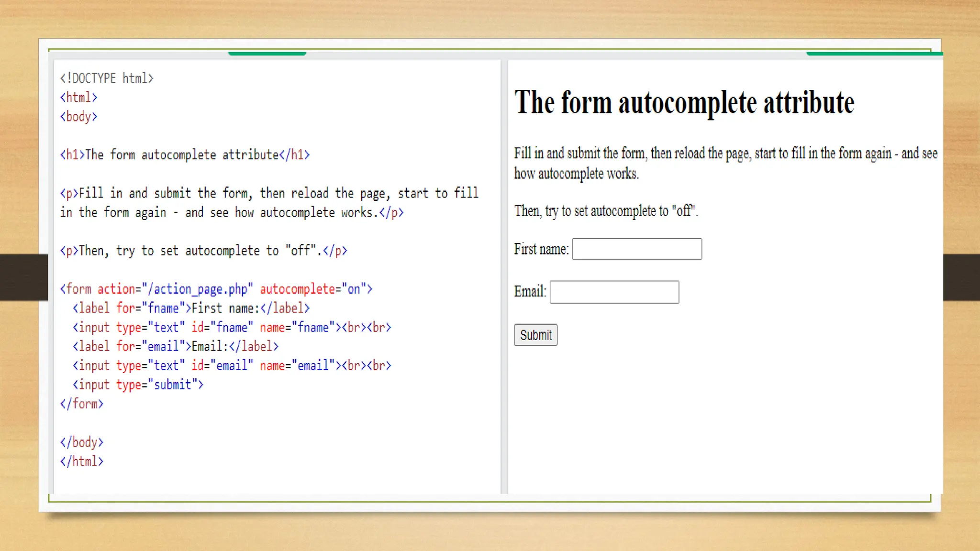Click the label for="email" code line
This screenshot has height=551, width=980.
pos(175,346)
